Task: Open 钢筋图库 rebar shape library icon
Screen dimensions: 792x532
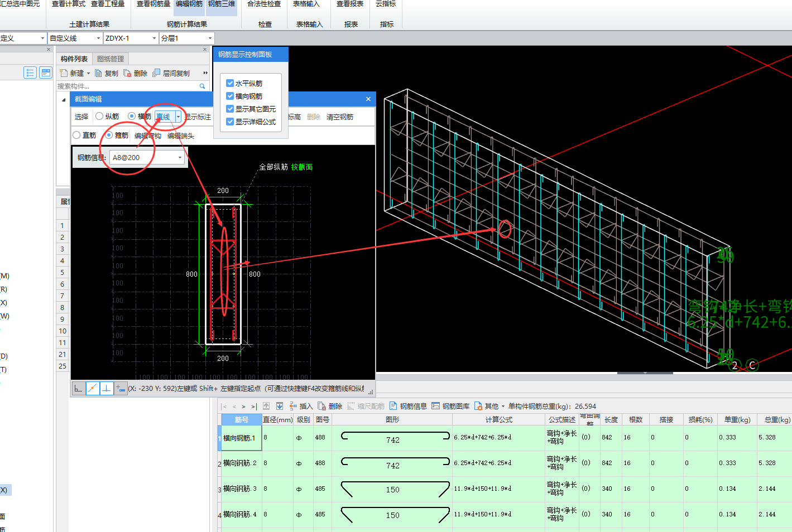Action: click(436, 406)
